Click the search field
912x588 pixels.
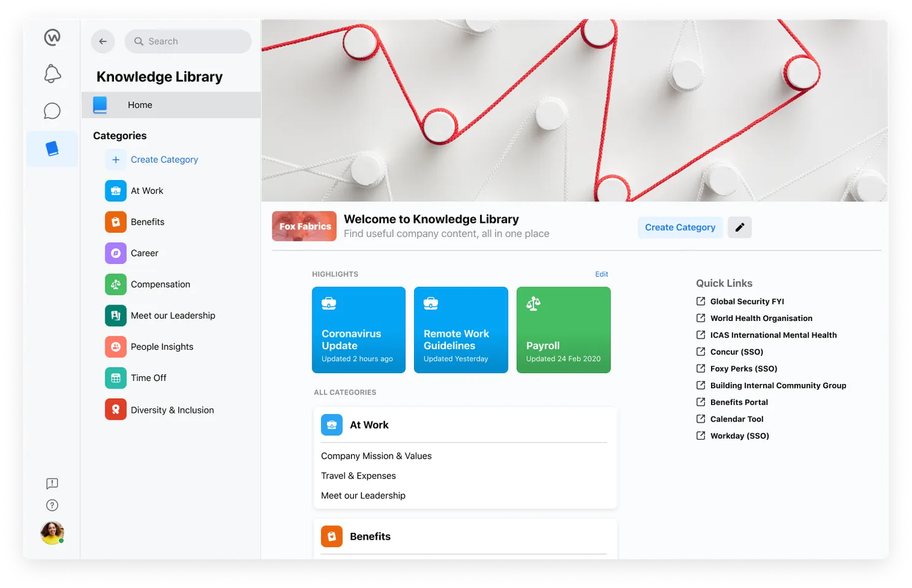pos(187,41)
